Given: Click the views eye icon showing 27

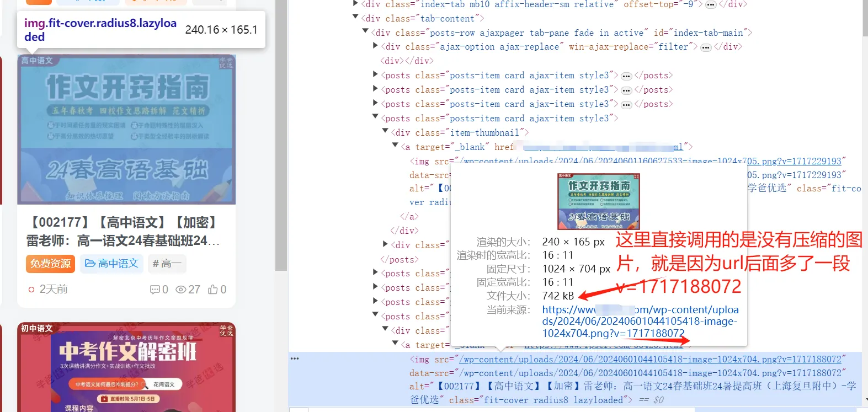Looking at the screenshot, I should click(180, 290).
